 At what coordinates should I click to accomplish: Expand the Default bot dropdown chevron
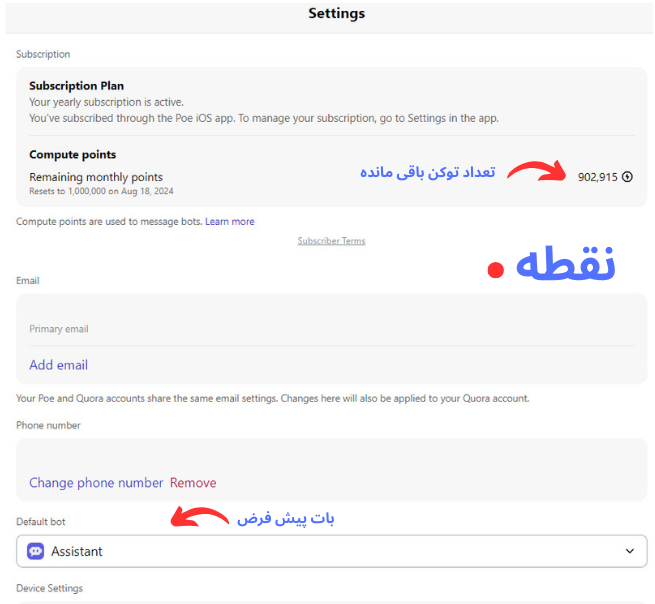point(630,551)
